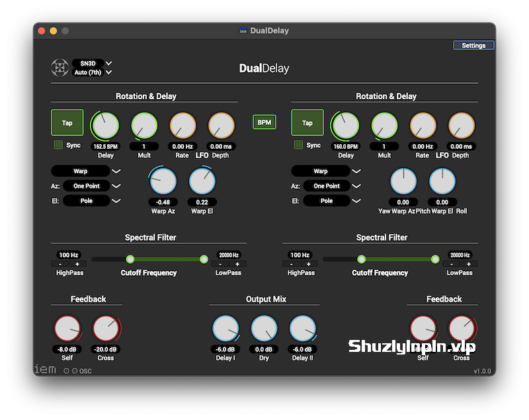Open the SN3D normalization dropdown
Screen dimensions: 529x420
point(92,63)
